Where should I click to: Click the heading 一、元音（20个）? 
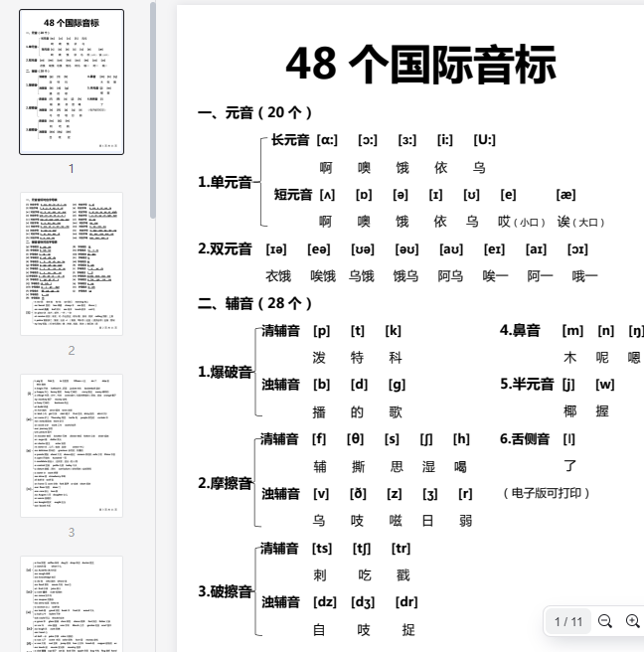click(256, 113)
